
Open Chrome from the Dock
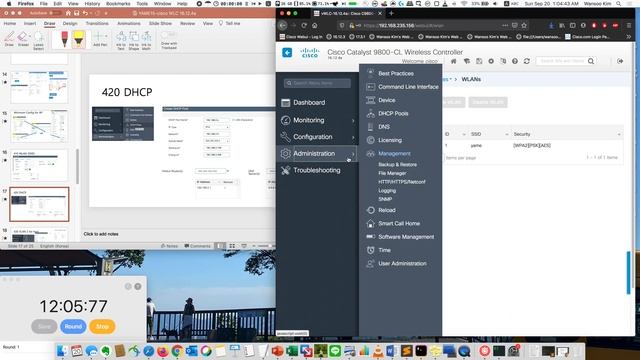click(x=177, y=351)
